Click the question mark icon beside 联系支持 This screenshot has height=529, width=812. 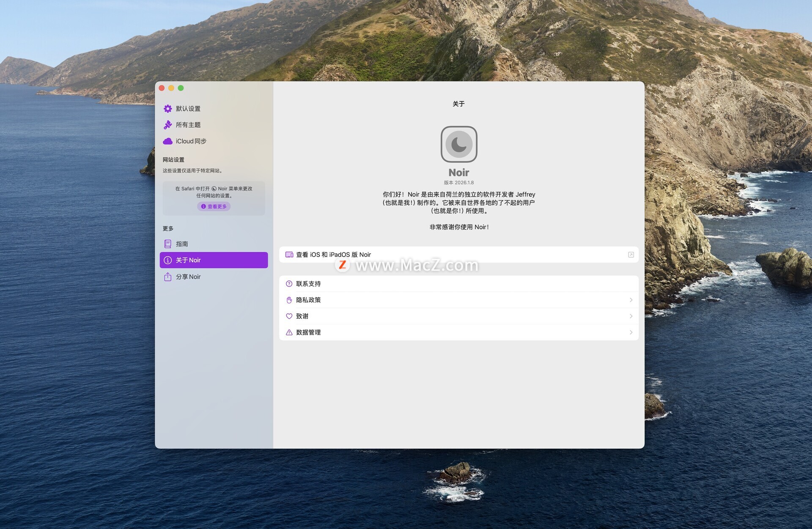[x=289, y=284]
